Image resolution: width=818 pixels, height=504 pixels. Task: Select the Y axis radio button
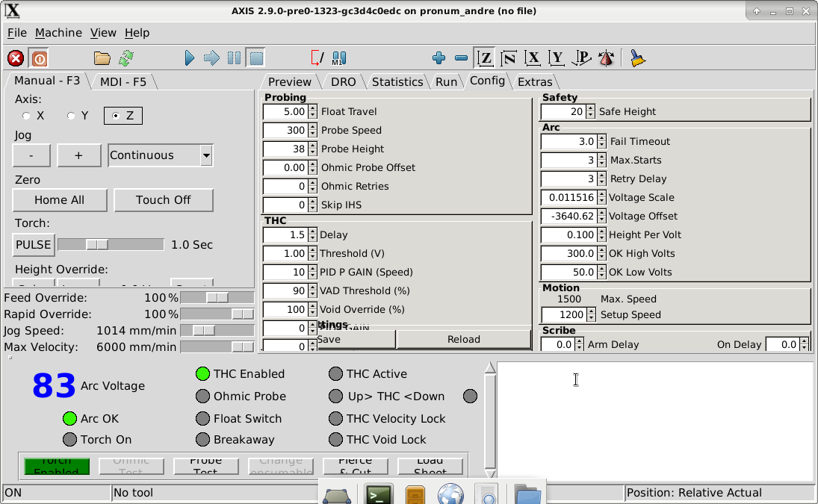pos(71,116)
